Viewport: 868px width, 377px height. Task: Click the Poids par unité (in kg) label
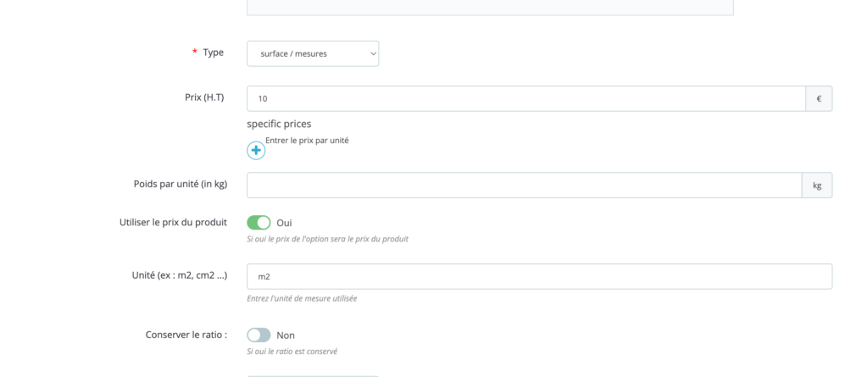point(180,184)
